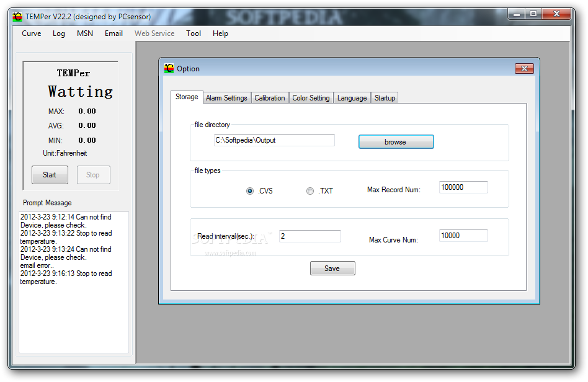
Task: Click the 'Max Record Num:' label
Action: (x=394, y=190)
